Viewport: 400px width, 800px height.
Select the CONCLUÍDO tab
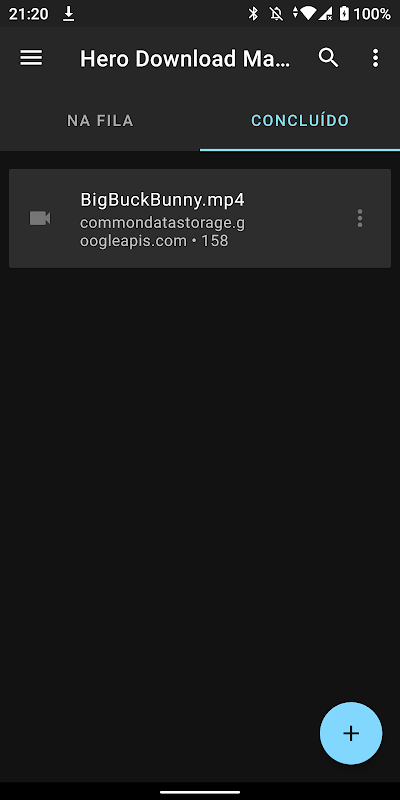click(300, 120)
